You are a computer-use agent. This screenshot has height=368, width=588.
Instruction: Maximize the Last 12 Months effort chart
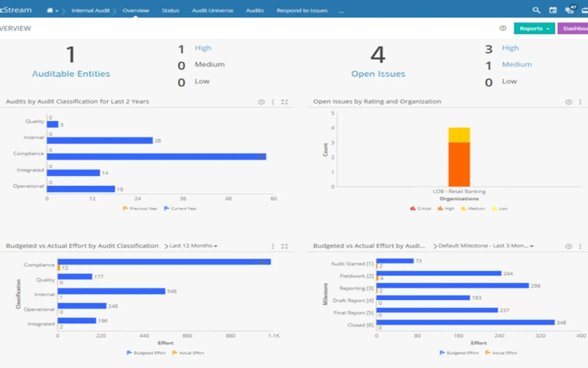[284, 246]
